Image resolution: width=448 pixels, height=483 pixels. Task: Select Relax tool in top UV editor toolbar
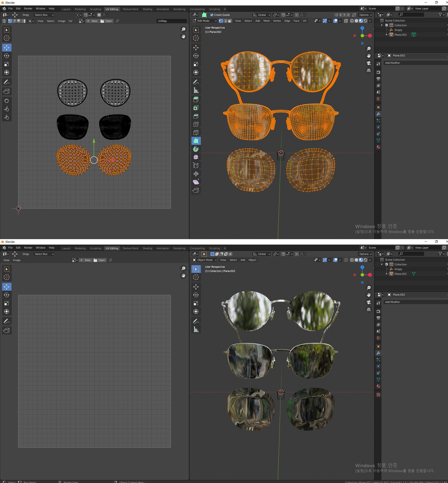[7, 109]
